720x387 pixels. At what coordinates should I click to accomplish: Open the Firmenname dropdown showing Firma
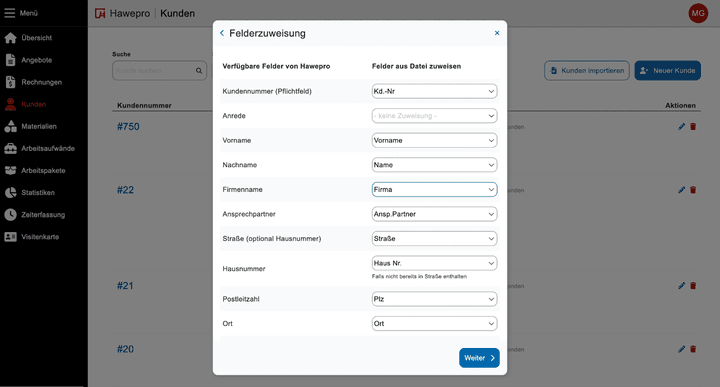[434, 189]
